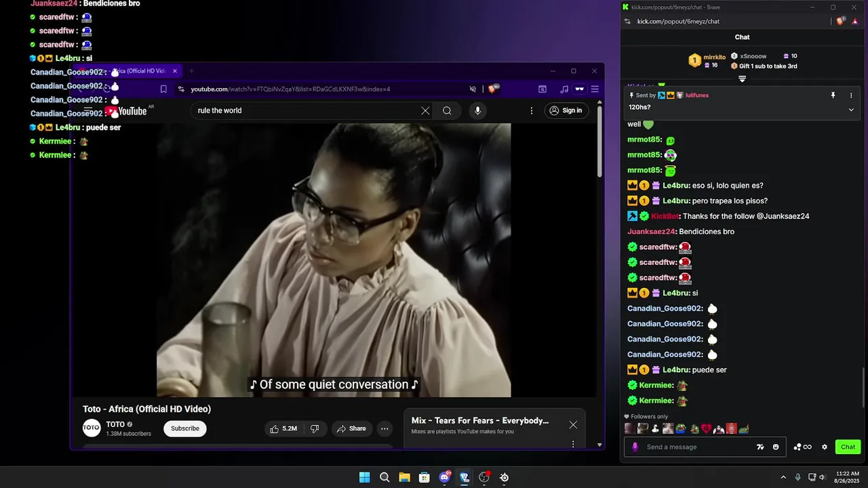Click the Sign in button on YouTube

(x=566, y=110)
